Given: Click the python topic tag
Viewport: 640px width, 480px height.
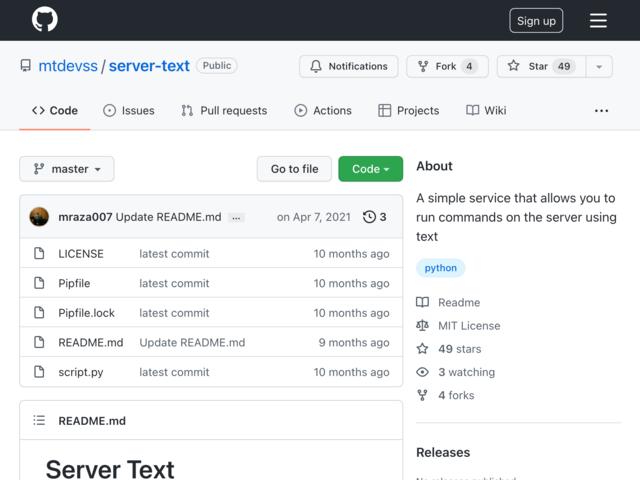Looking at the screenshot, I should pos(440,268).
